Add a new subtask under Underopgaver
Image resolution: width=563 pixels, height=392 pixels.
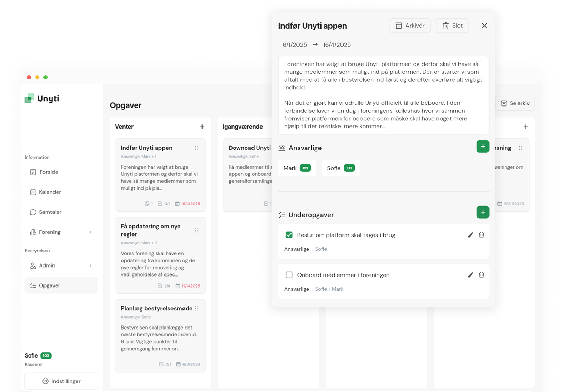[x=483, y=212]
